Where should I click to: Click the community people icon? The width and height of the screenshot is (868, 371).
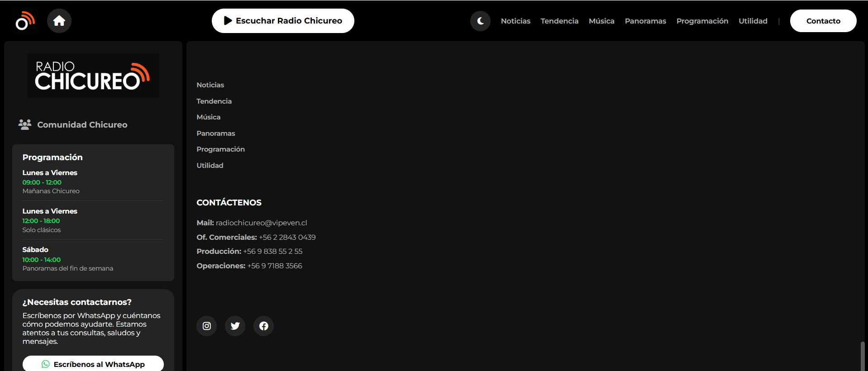click(25, 124)
